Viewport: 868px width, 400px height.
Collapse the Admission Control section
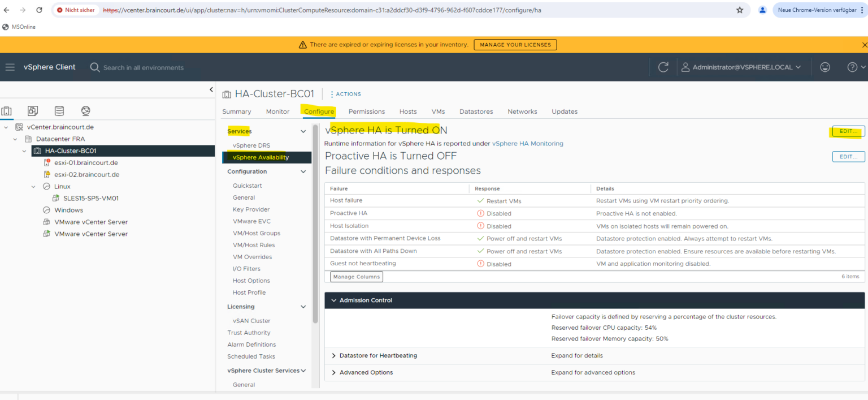tap(334, 300)
